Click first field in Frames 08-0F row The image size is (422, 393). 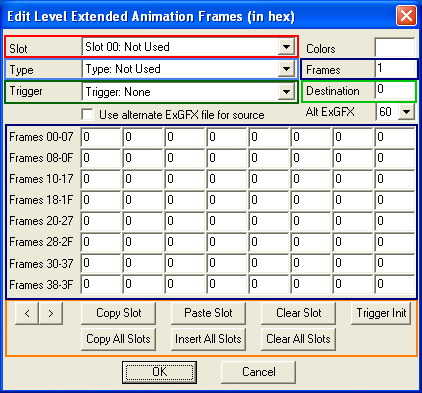coord(101,158)
